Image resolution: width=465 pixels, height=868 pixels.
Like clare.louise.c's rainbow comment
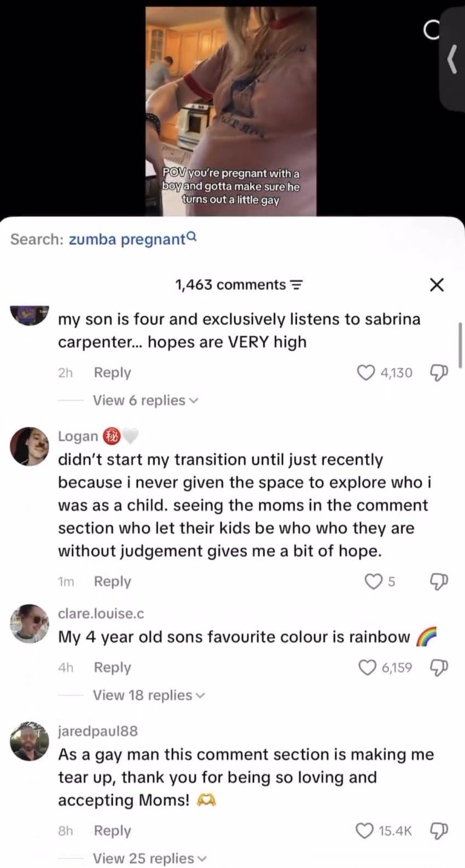[368, 668]
